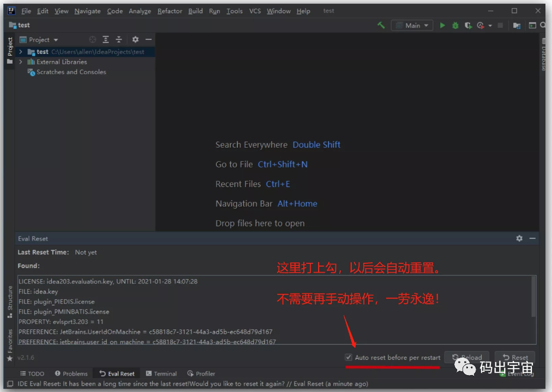Start the Debug session
552x392 pixels.
tap(455, 25)
